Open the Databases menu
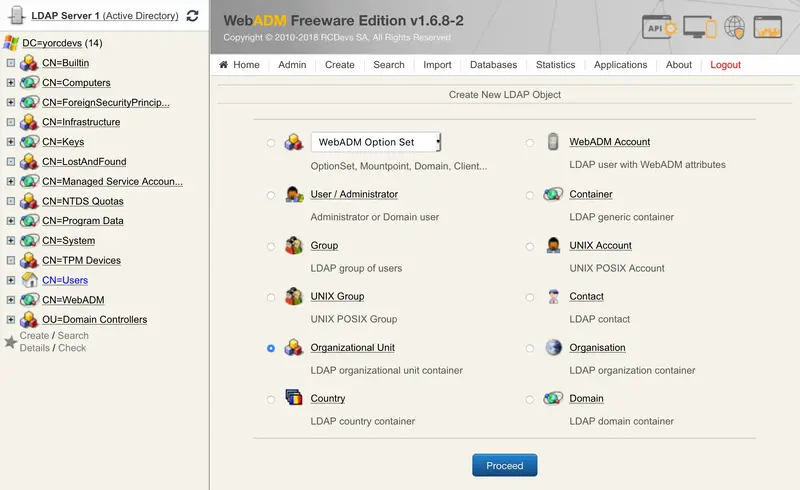The width and height of the screenshot is (800, 490). (493, 65)
